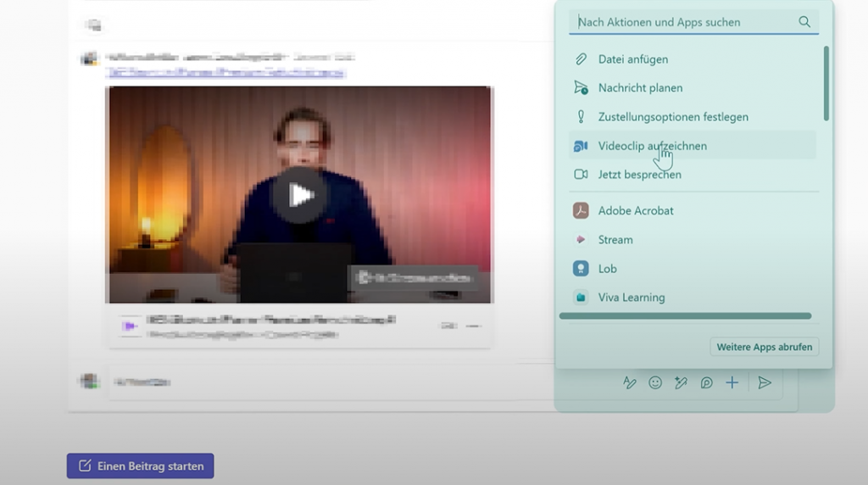Click the purple Stream file icon under video

130,326
